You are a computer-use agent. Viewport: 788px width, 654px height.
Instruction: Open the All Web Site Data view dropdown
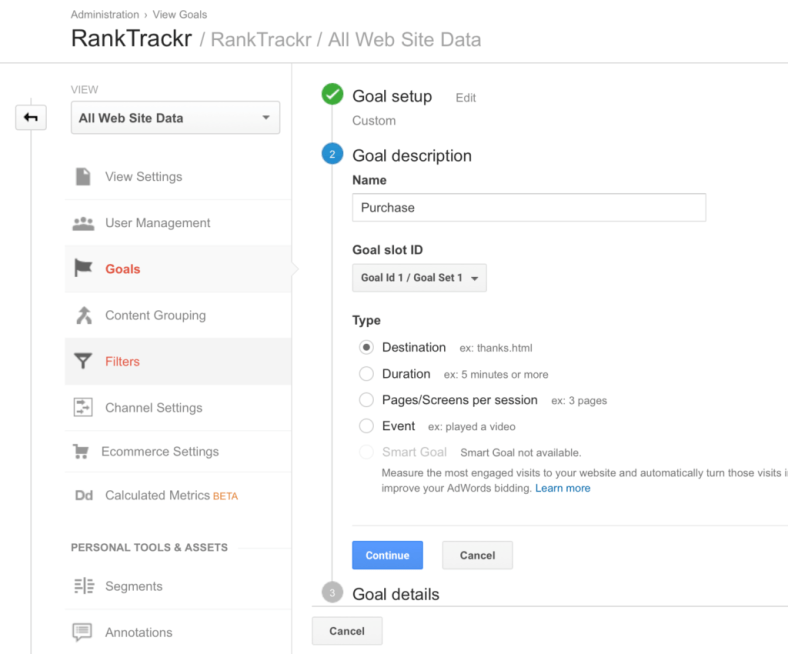click(x=175, y=118)
